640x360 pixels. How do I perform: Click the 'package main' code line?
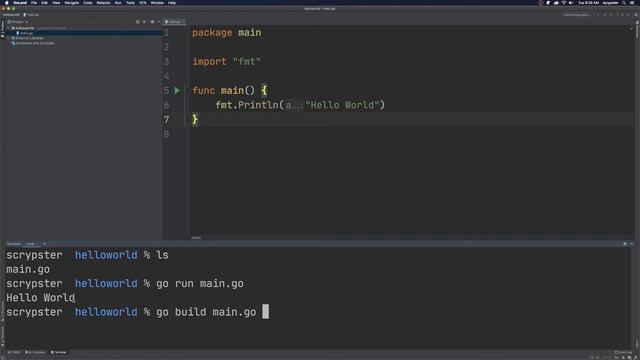(x=227, y=33)
